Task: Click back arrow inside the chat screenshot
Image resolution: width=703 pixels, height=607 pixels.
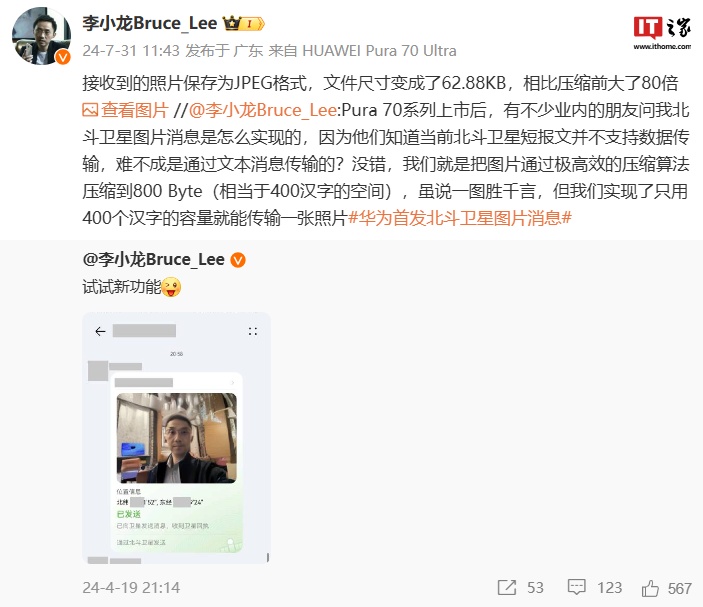Action: pos(100,331)
